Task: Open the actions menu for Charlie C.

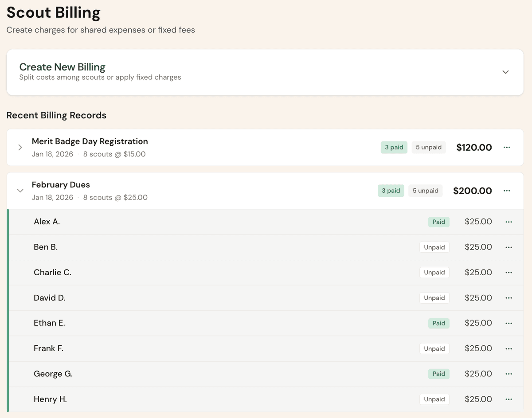Action: [x=509, y=272]
